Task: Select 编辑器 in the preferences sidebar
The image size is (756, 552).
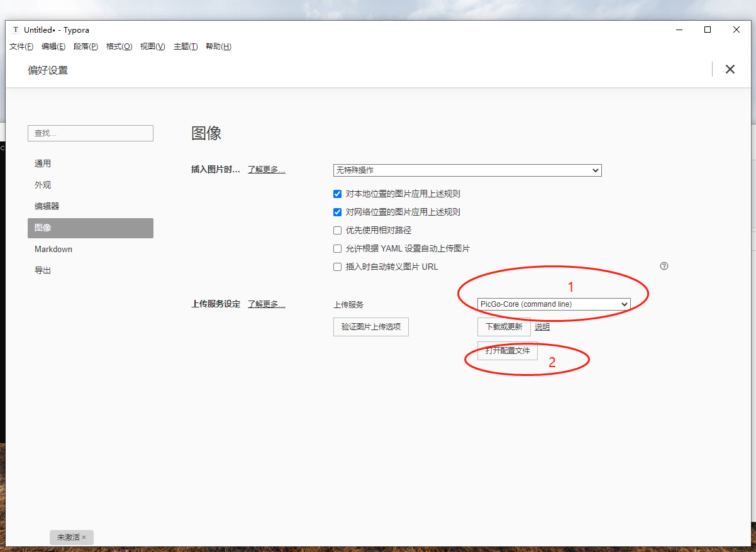Action: (x=91, y=206)
